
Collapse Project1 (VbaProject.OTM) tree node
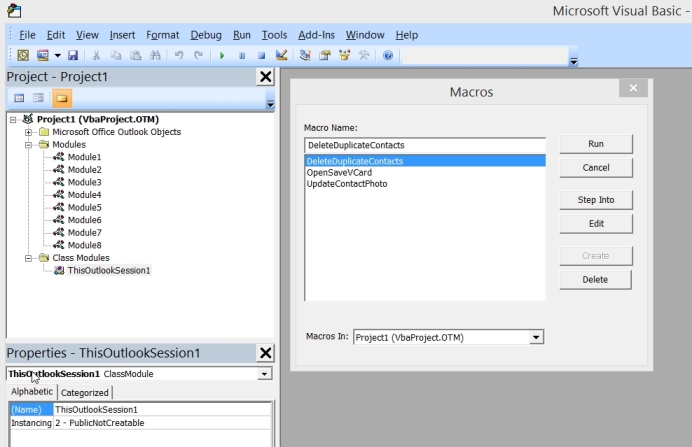click(x=13, y=119)
